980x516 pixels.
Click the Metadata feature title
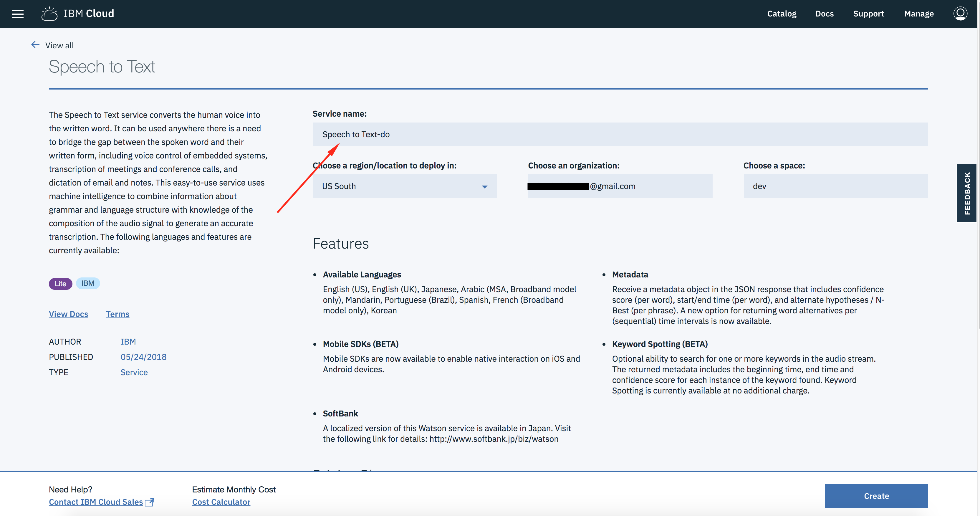point(630,274)
